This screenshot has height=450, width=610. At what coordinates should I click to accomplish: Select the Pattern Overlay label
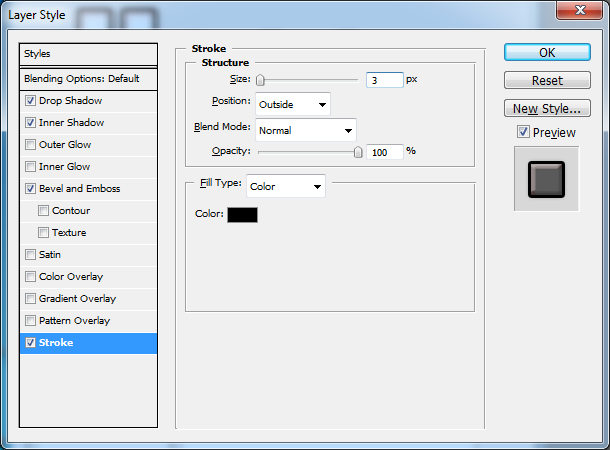pos(74,321)
